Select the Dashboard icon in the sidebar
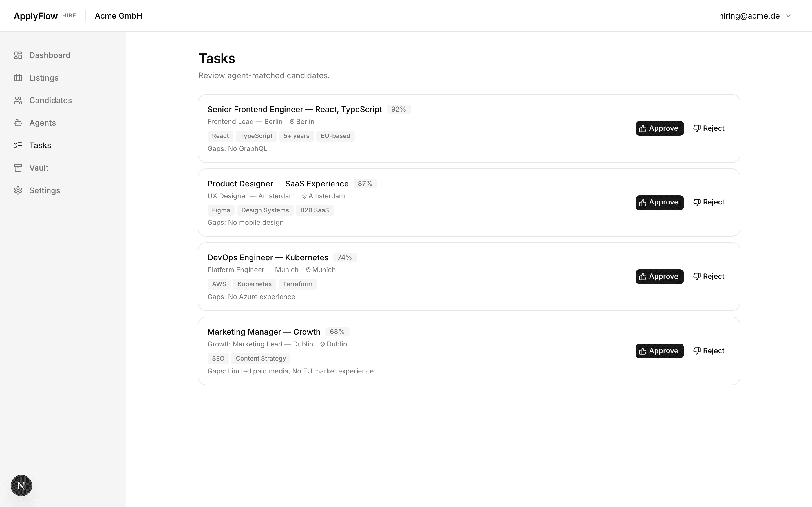812x507 pixels. [x=18, y=55]
